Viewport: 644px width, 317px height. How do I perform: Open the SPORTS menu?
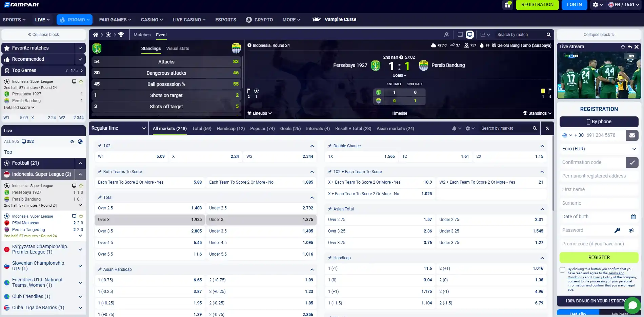pos(14,20)
